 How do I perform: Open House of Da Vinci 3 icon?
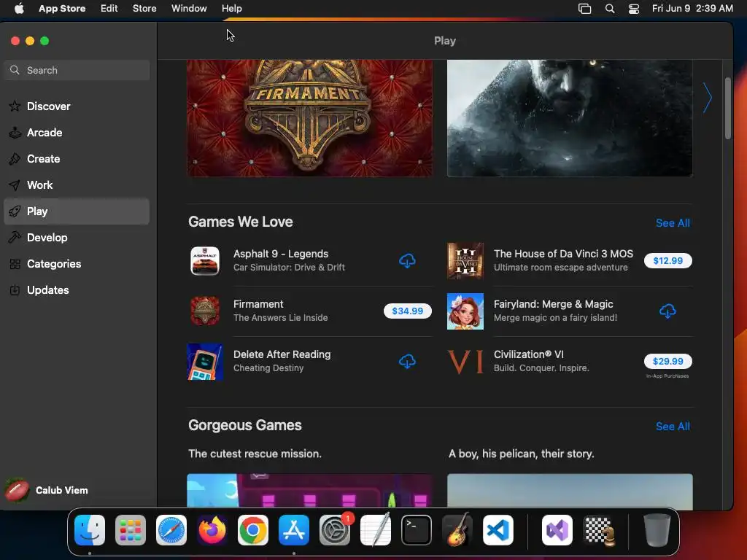point(465,260)
